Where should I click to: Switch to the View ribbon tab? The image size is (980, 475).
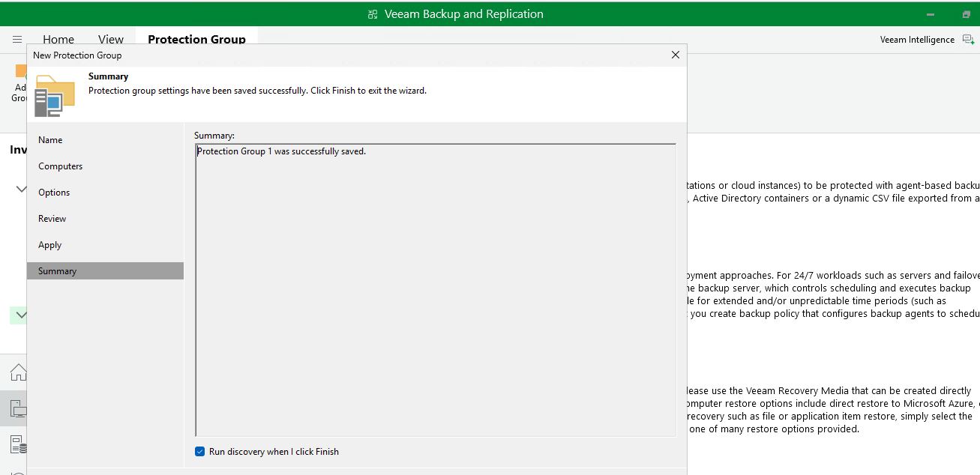[111, 39]
